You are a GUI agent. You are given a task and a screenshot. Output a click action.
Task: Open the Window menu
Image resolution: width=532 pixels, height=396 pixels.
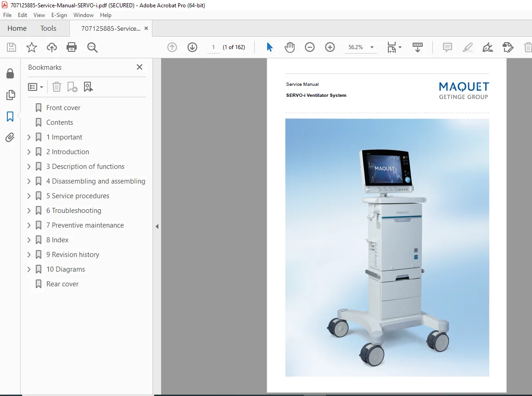click(84, 15)
